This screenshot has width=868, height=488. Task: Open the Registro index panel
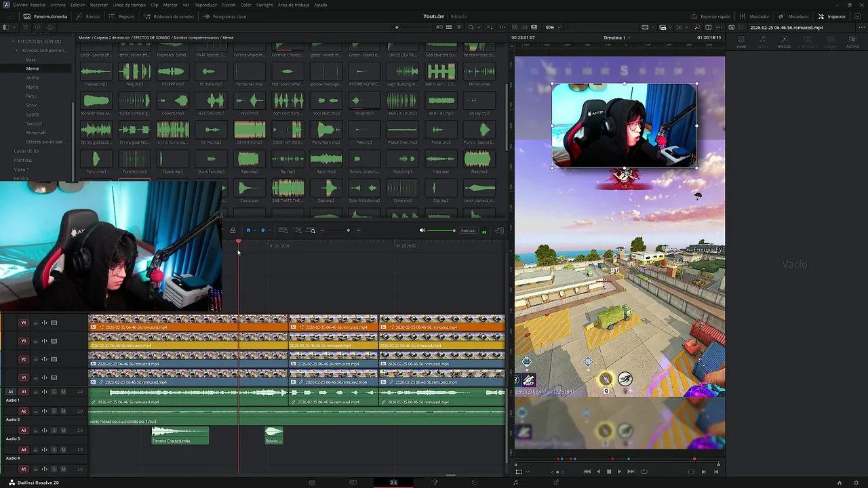[x=122, y=16]
